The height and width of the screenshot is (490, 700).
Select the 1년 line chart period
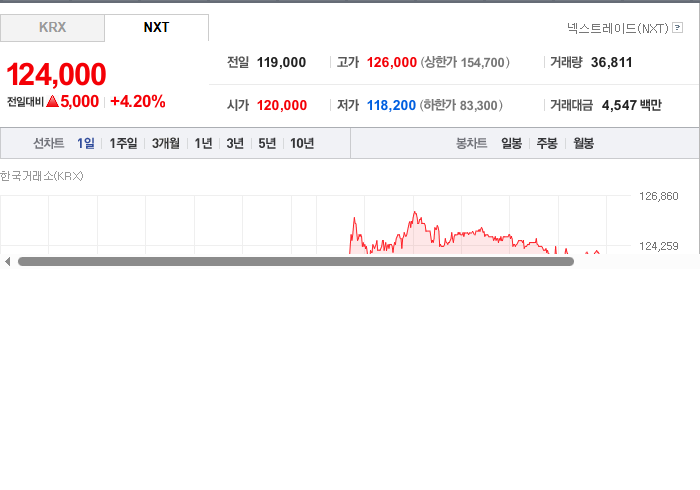[x=203, y=143]
